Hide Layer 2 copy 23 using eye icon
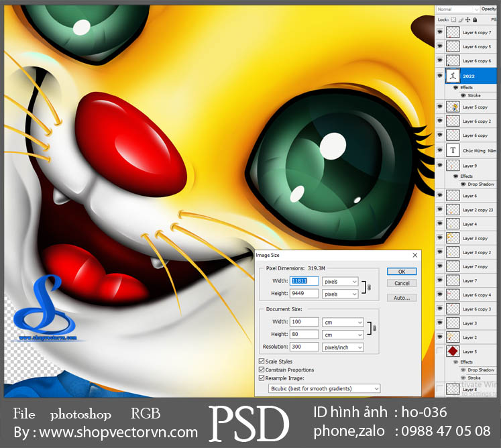The image size is (501, 448). pyautogui.click(x=440, y=209)
